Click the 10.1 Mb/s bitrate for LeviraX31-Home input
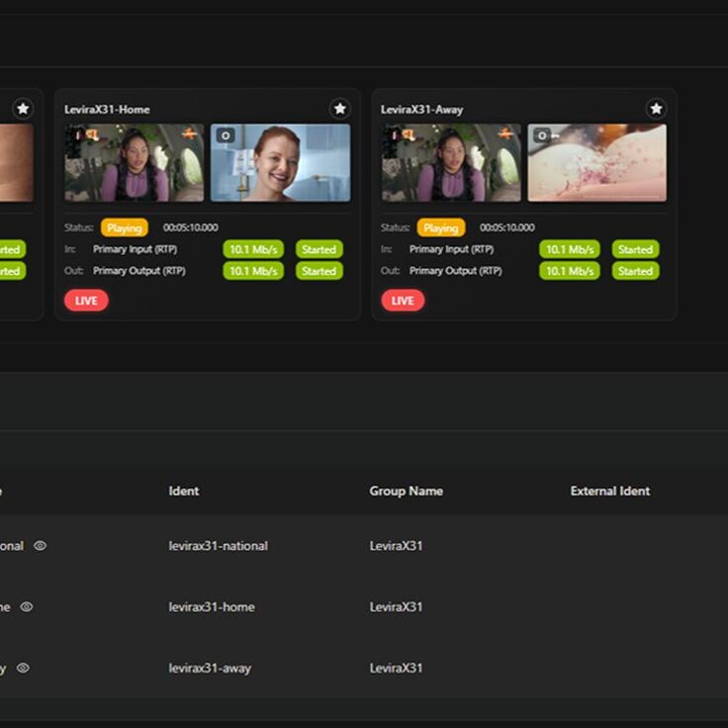 coord(253,249)
